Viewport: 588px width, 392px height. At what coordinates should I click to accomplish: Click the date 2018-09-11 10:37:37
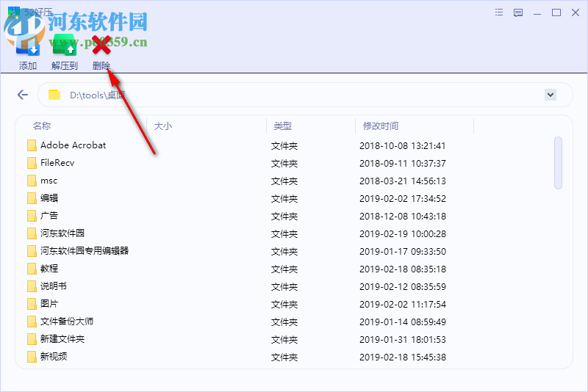(x=402, y=163)
